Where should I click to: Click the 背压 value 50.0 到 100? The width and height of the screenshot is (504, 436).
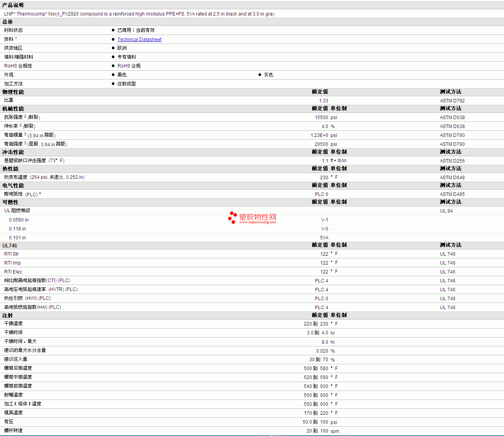pyautogui.click(x=315, y=422)
